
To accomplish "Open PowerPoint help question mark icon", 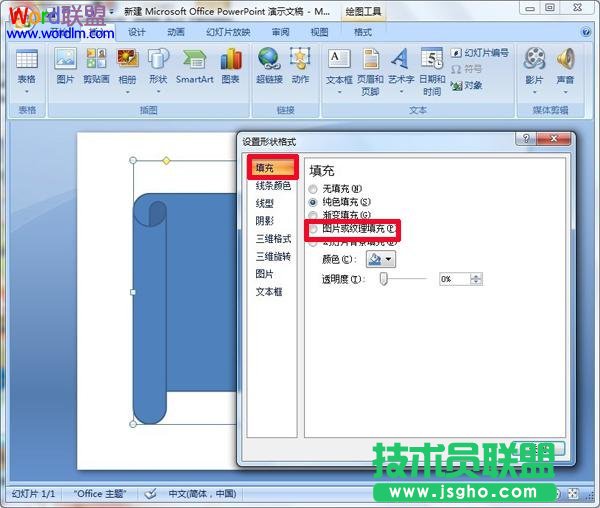I will [x=586, y=32].
